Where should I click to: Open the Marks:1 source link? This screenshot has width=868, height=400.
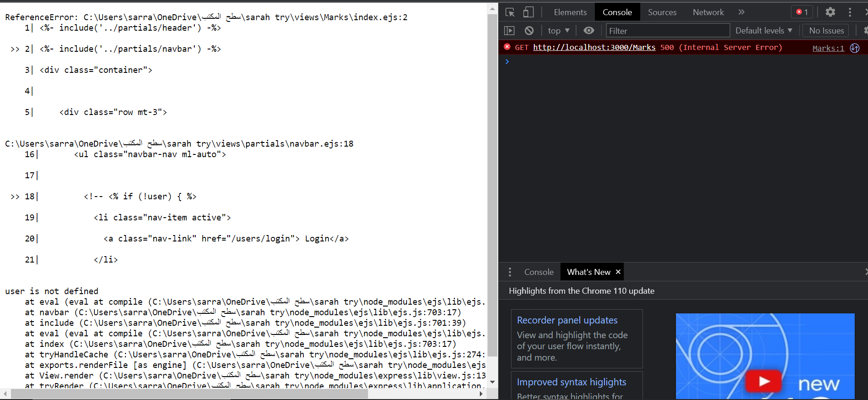828,48
